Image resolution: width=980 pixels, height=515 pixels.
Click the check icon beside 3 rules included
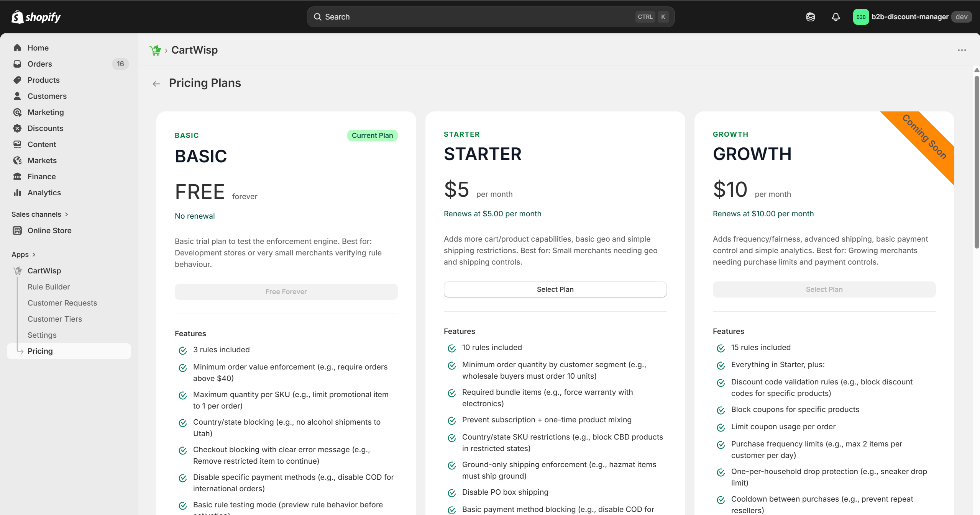pos(183,350)
